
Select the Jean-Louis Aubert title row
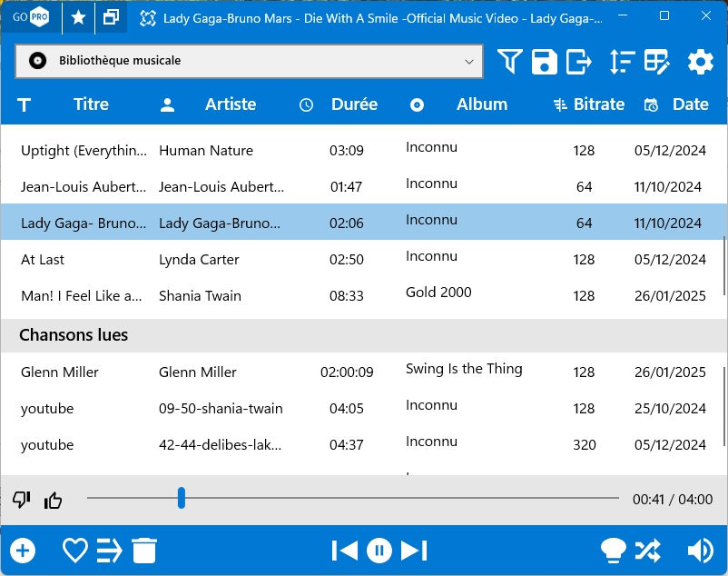(x=84, y=187)
